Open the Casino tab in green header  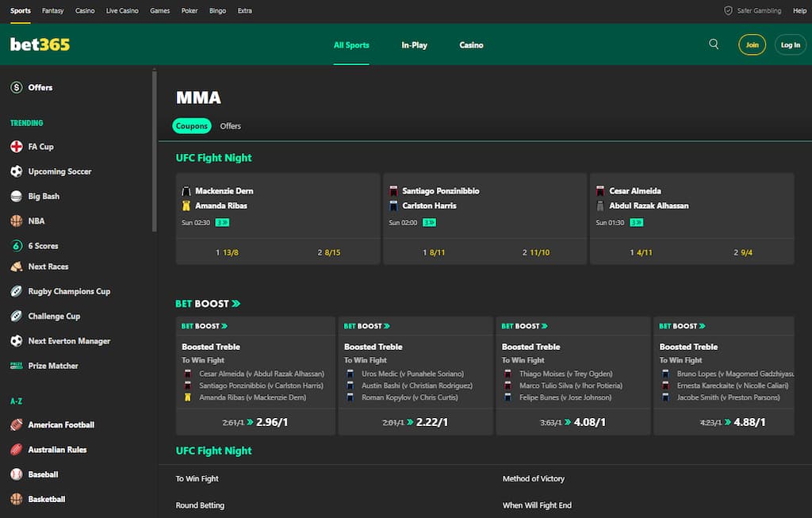[x=471, y=45]
